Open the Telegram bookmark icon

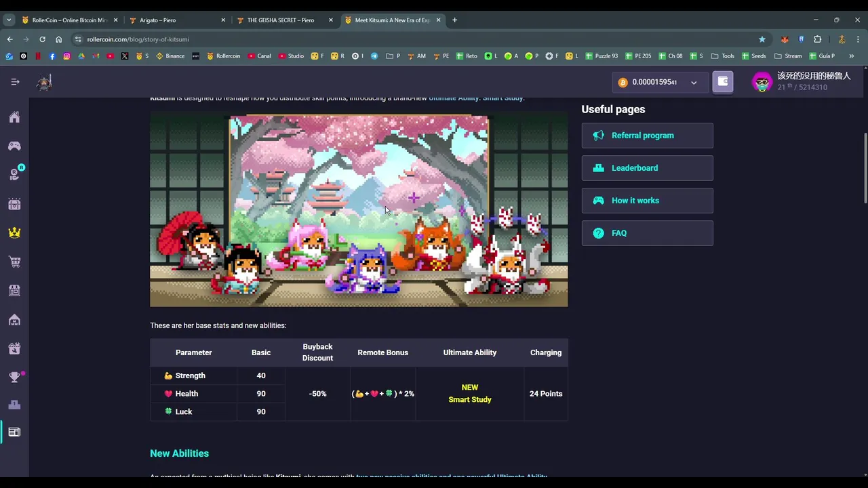point(374,56)
